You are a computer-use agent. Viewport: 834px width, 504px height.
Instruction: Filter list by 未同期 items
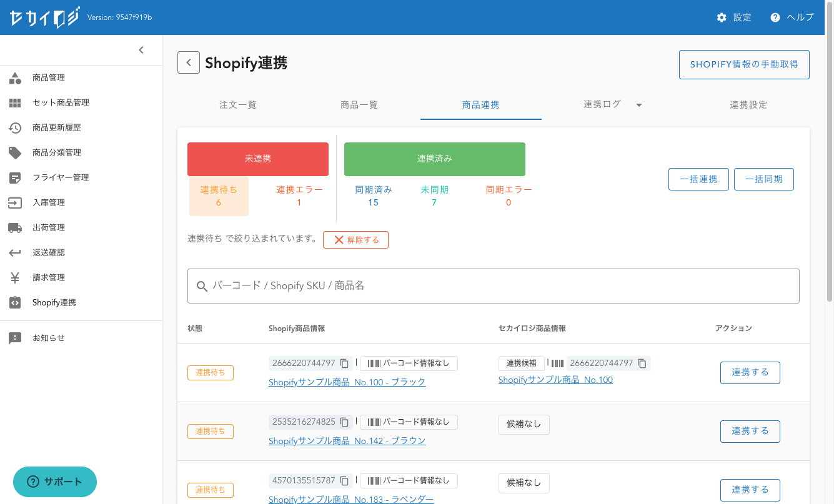tap(434, 195)
